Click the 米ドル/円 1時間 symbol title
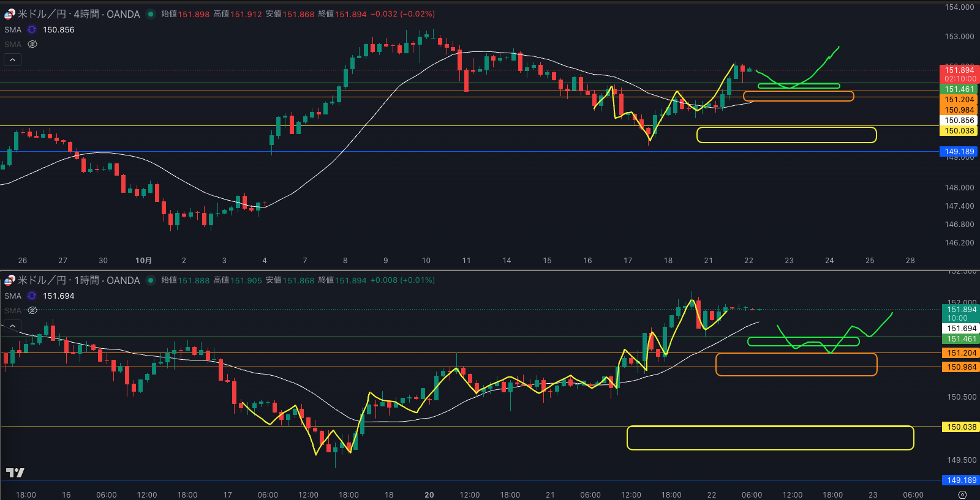980x500 pixels. click(x=78, y=280)
